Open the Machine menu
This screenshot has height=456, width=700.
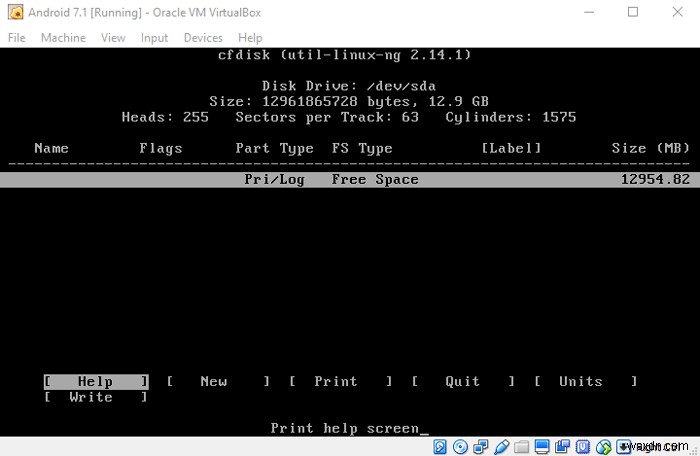pyautogui.click(x=63, y=38)
